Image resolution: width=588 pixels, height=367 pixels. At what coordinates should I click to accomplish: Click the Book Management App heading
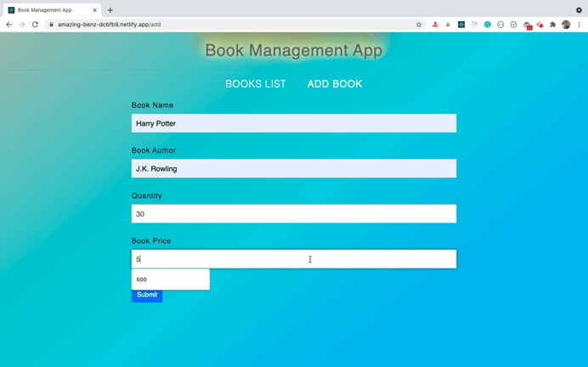[x=294, y=50]
